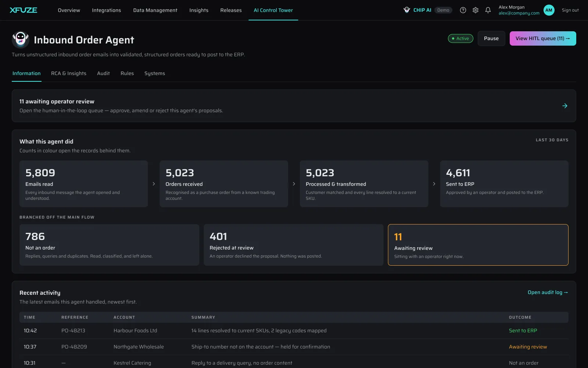The height and width of the screenshot is (368, 588).
Task: Open the 786 Not an order card
Action: (x=109, y=245)
